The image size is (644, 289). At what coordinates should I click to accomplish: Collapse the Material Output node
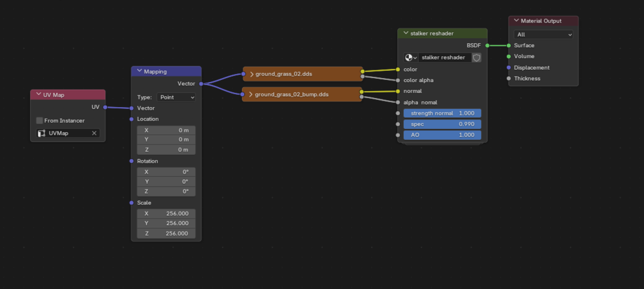point(516,21)
